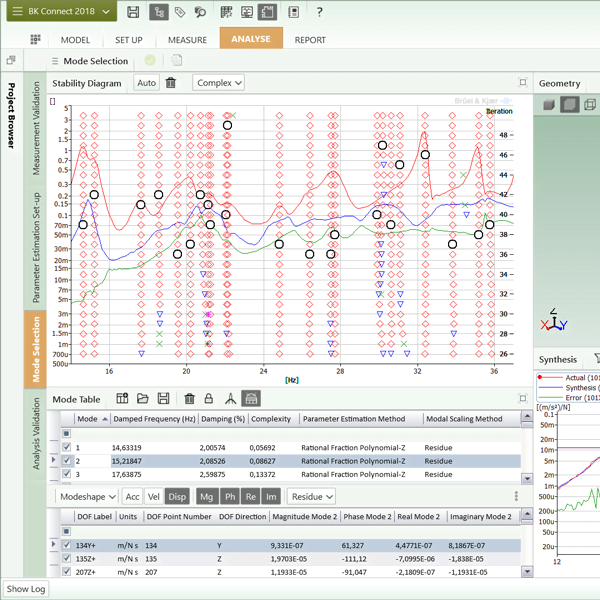Click the Show Log button

pyautogui.click(x=27, y=589)
